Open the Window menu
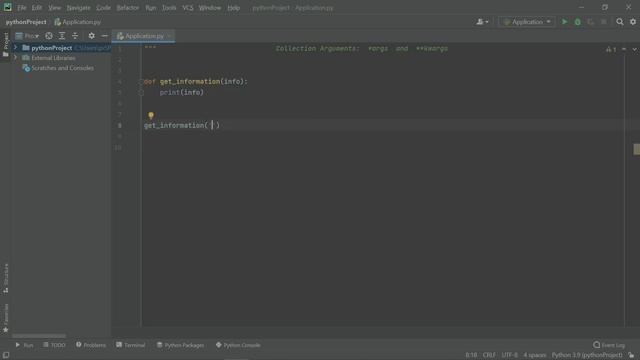The height and width of the screenshot is (360, 640). tap(210, 8)
